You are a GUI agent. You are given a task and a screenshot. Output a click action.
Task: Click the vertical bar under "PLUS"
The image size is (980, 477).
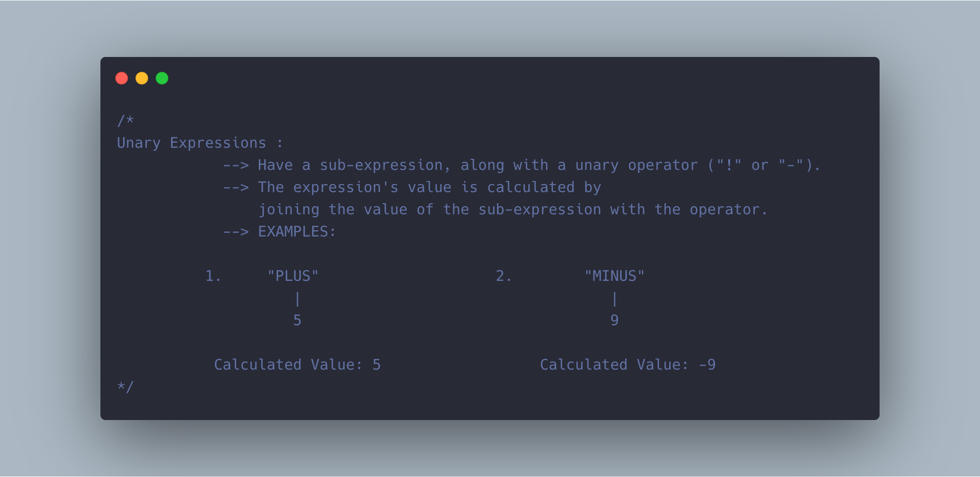point(298,299)
